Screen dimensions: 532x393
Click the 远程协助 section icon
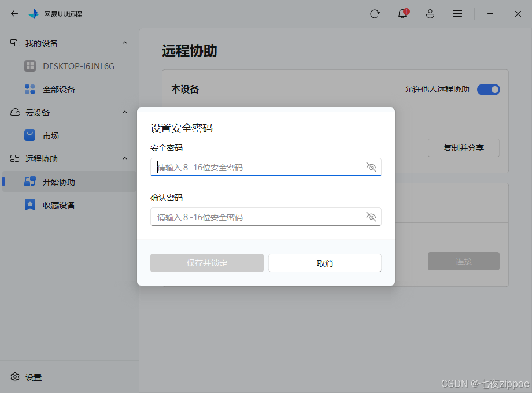tap(14, 159)
